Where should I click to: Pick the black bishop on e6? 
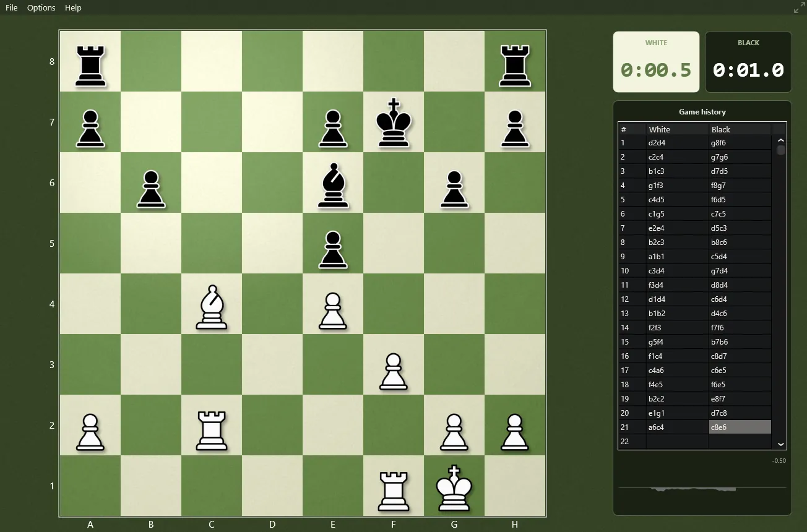333,185
